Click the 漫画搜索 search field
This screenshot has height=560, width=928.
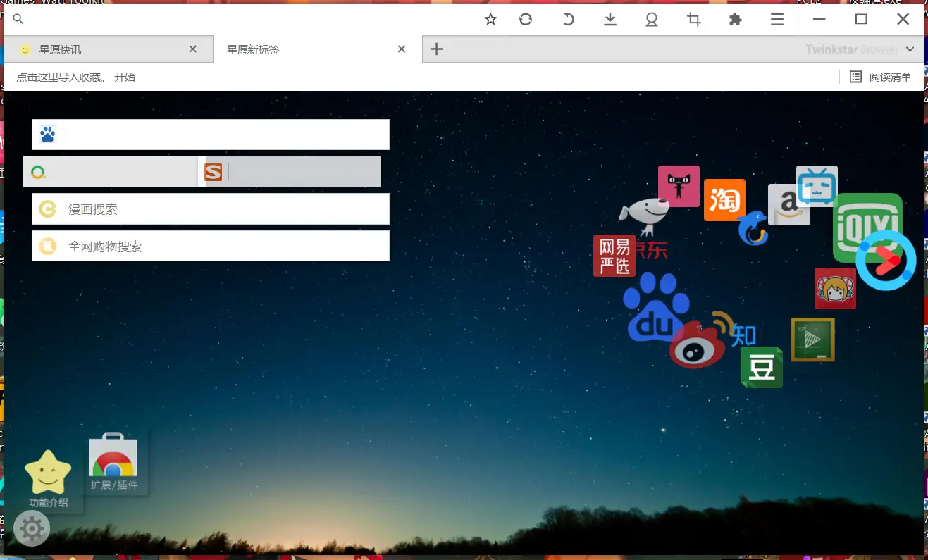(225, 209)
